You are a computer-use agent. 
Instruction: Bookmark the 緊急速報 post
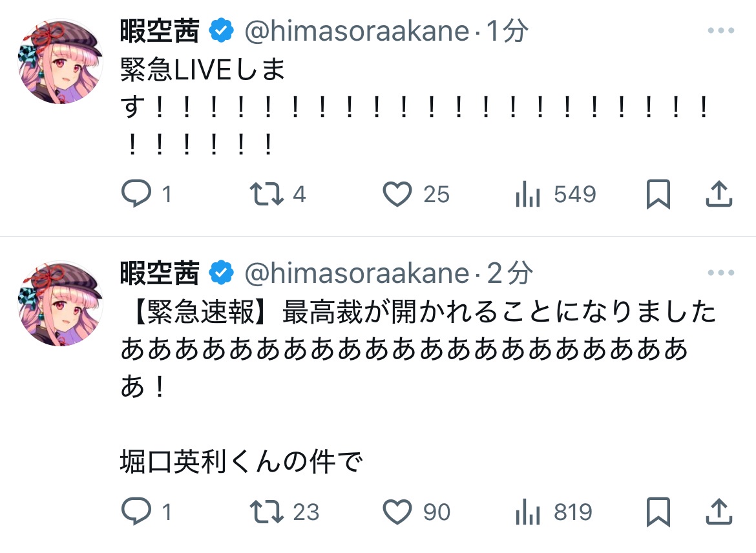658,512
